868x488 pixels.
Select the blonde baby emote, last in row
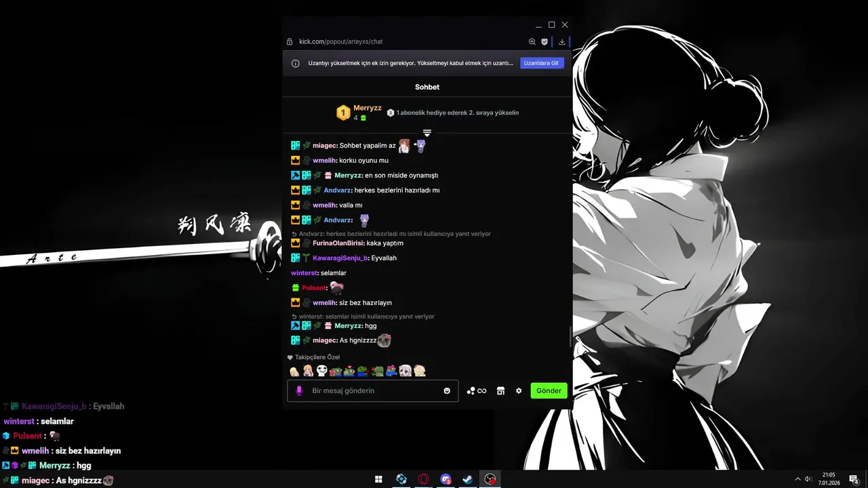pyautogui.click(x=420, y=371)
